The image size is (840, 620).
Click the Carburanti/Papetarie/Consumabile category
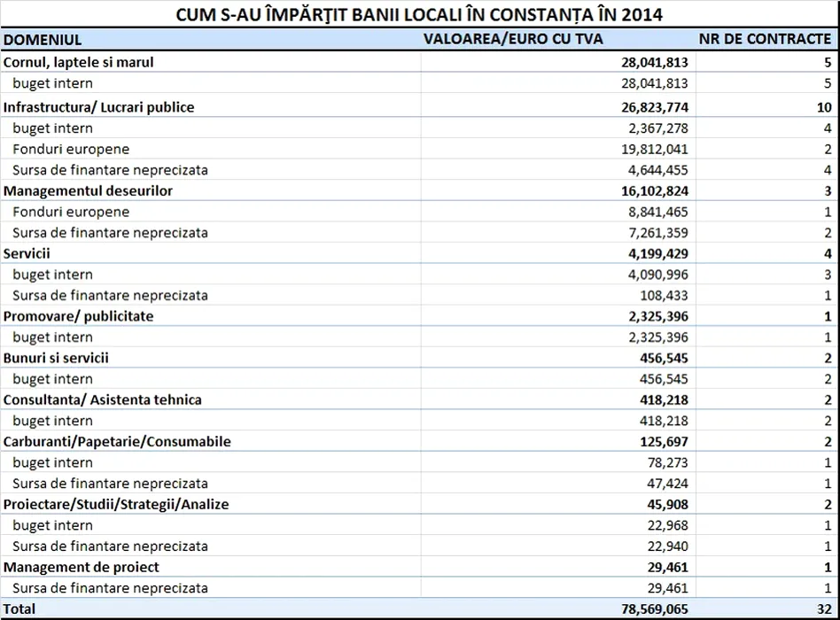click(x=118, y=441)
